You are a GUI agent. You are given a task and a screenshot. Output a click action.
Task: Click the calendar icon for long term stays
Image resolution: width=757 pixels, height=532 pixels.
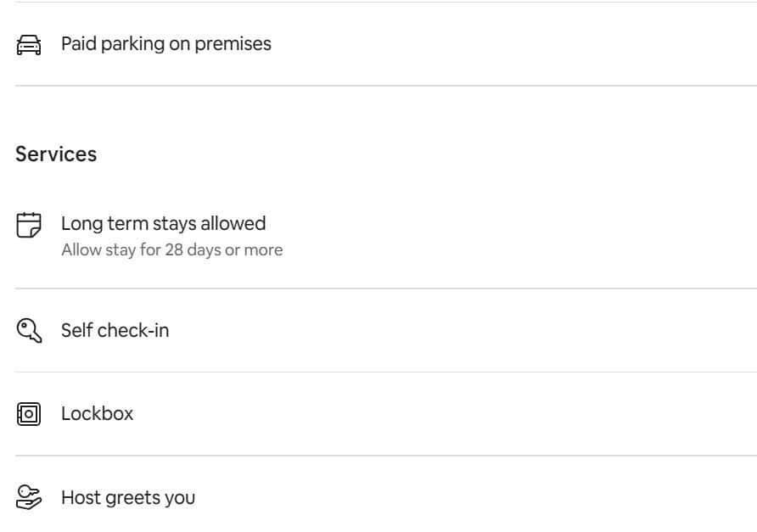pyautogui.click(x=29, y=225)
